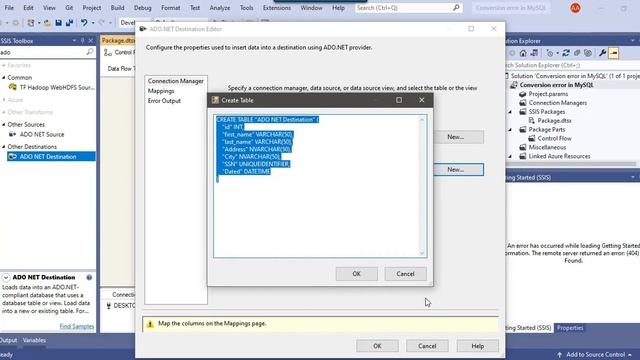
Task: Collapse the Common toolbox group
Action: [x=4, y=78]
